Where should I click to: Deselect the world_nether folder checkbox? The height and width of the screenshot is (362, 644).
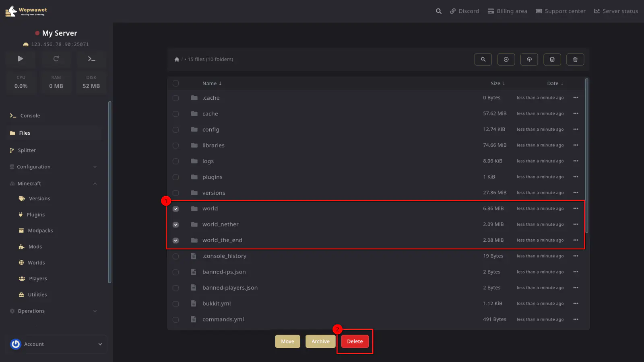[176, 224]
